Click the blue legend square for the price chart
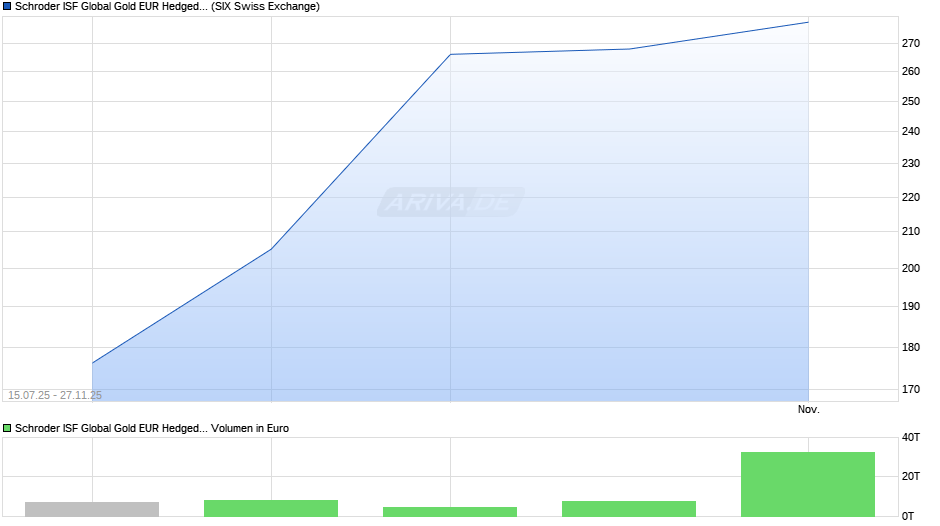Viewport: 940px width, 526px height. pyautogui.click(x=7, y=7)
